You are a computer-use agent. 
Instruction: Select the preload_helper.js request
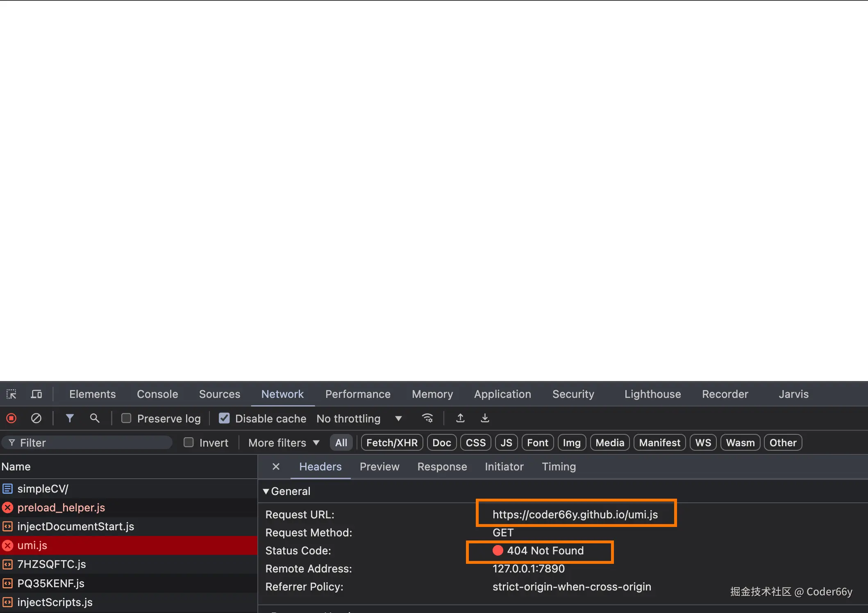[x=61, y=508]
